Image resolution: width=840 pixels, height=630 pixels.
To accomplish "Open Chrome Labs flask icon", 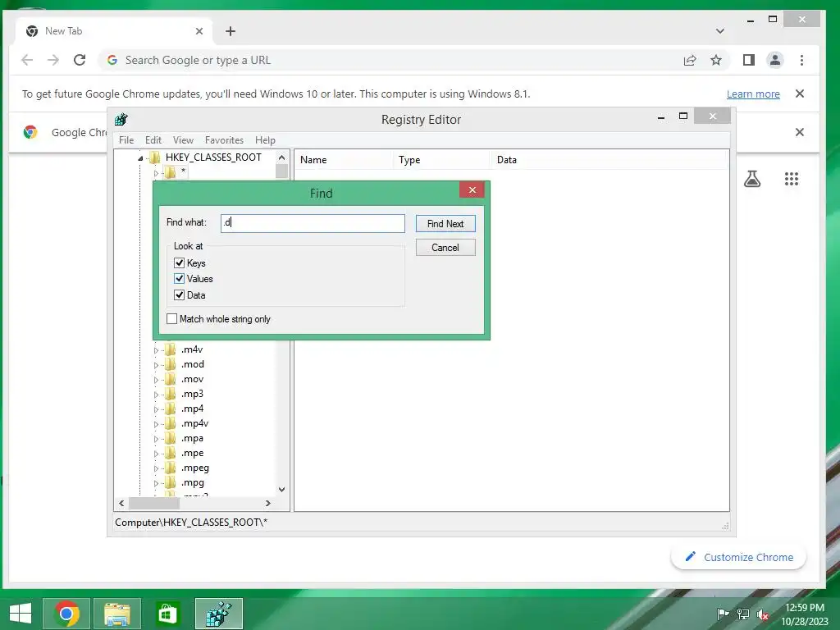I will [x=752, y=178].
